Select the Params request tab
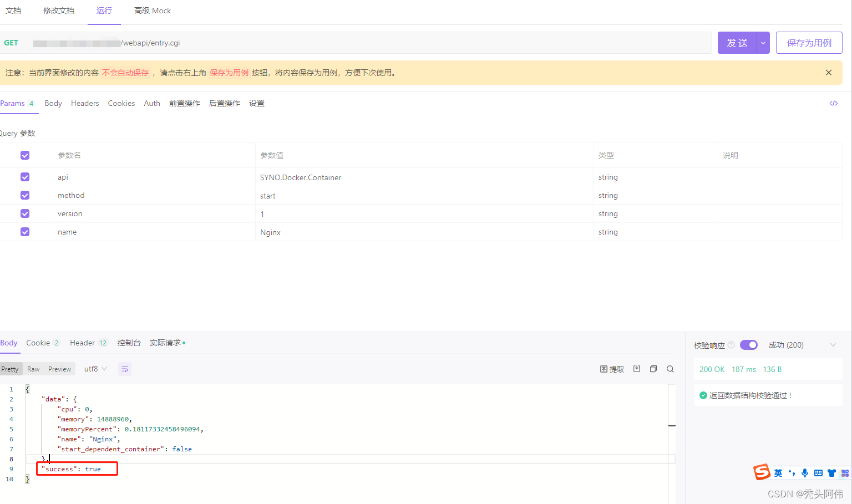The height and width of the screenshot is (504, 852). coord(17,103)
